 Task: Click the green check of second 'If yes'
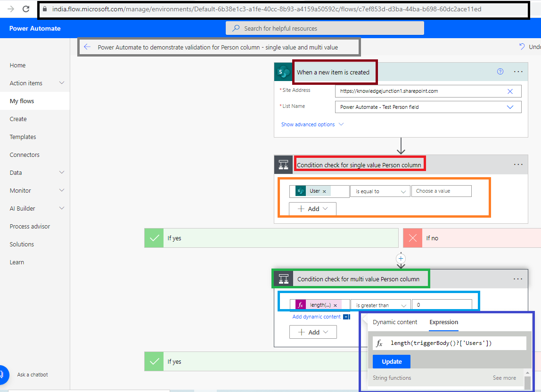(x=154, y=361)
